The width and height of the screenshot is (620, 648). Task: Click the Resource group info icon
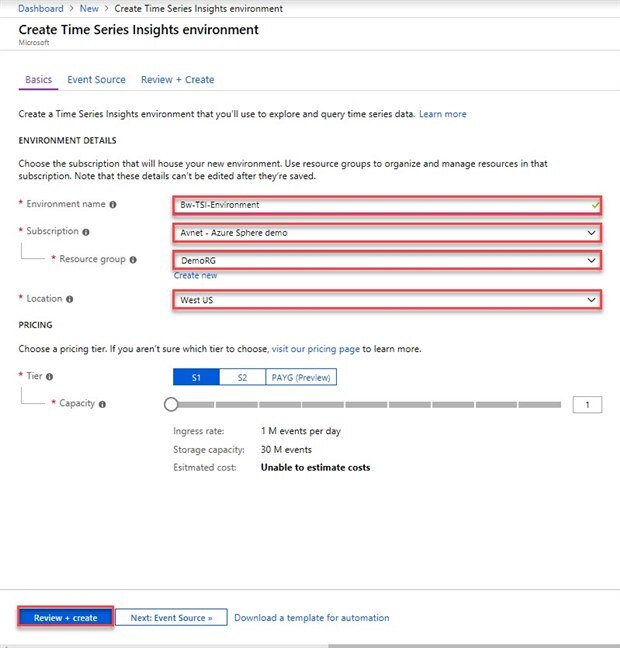coord(133,260)
